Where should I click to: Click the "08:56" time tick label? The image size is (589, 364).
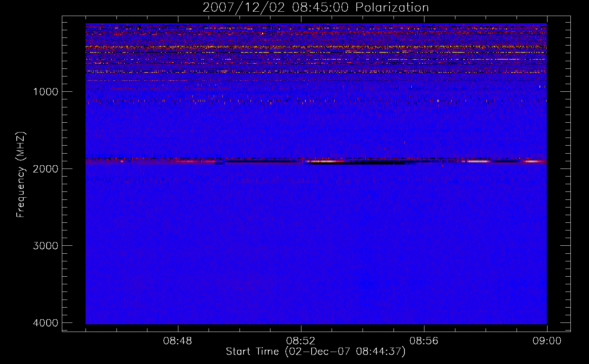click(x=424, y=341)
